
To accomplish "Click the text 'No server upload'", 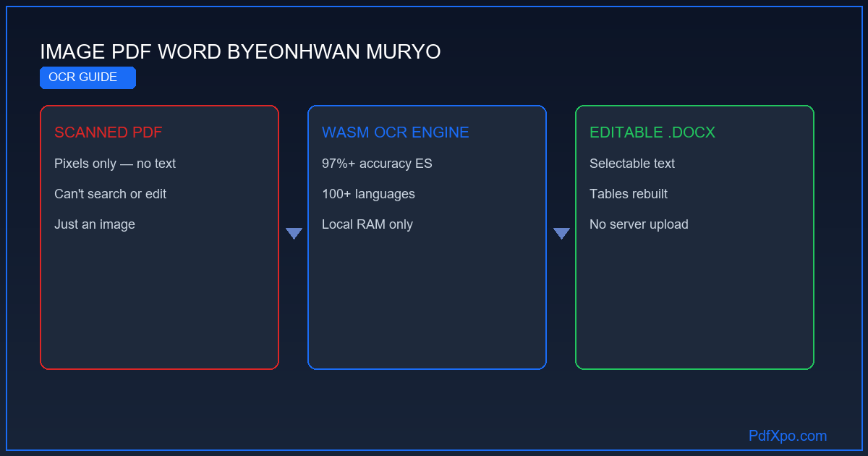I will click(x=639, y=224).
